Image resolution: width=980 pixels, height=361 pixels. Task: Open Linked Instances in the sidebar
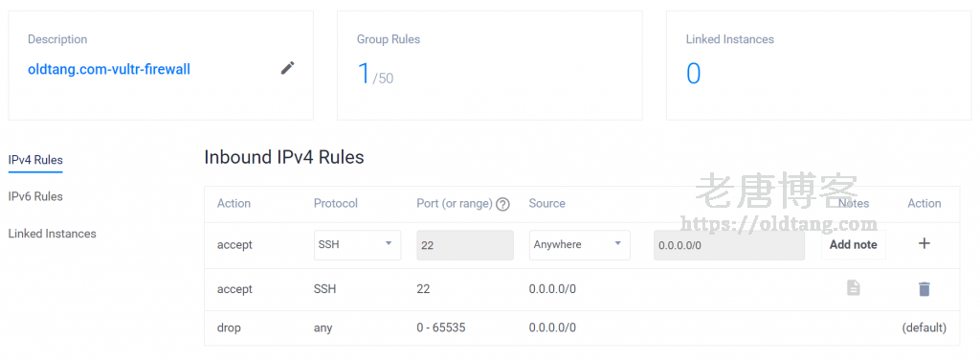click(52, 234)
